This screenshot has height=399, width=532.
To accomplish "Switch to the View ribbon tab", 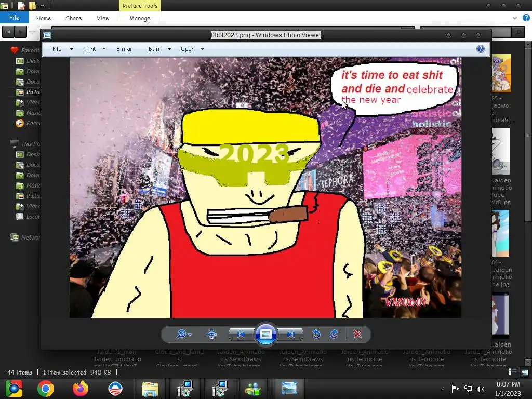I will click(x=103, y=18).
